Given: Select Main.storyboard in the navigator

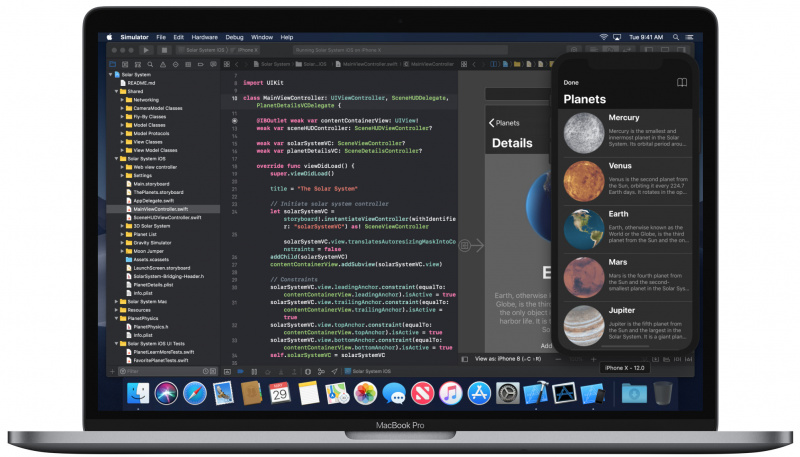Looking at the screenshot, I should (148, 184).
